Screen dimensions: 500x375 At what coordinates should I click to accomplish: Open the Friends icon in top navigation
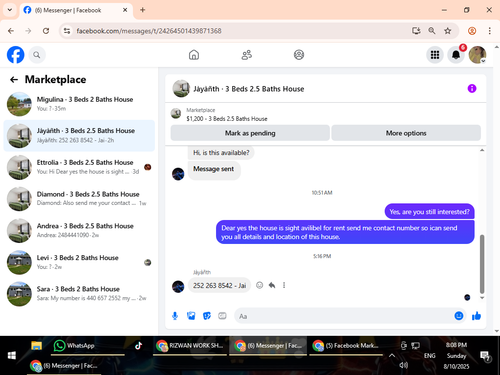pos(246,55)
